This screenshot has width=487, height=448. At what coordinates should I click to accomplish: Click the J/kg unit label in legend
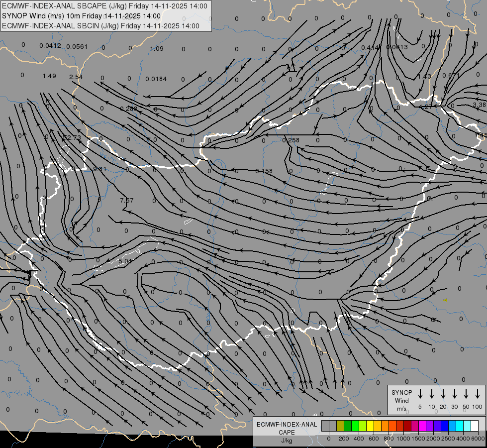287,441
